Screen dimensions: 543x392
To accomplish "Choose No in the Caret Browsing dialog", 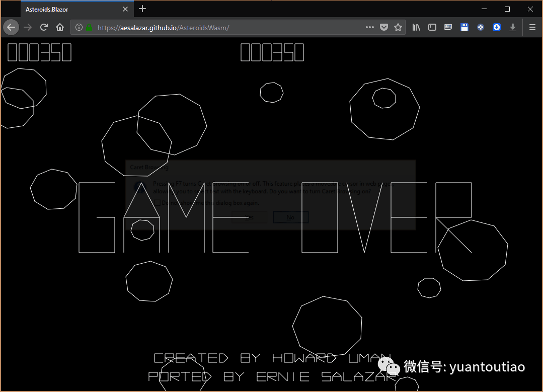I will pos(290,217).
